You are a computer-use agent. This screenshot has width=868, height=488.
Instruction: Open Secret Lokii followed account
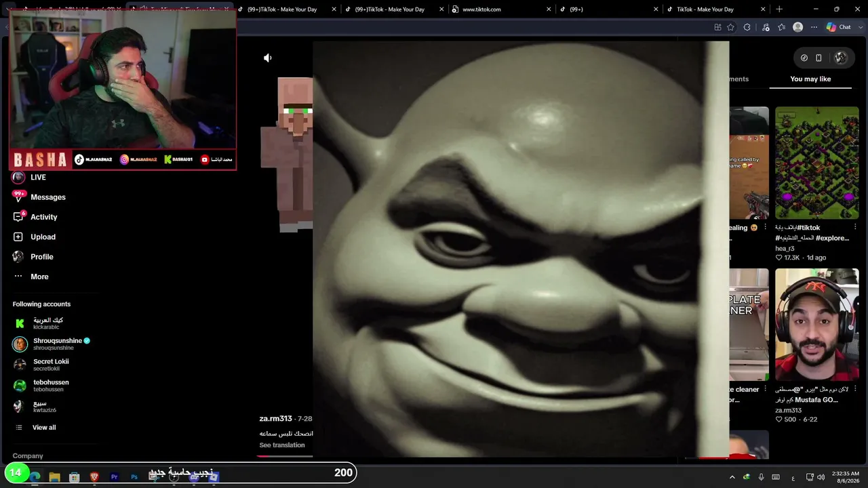(x=41, y=365)
